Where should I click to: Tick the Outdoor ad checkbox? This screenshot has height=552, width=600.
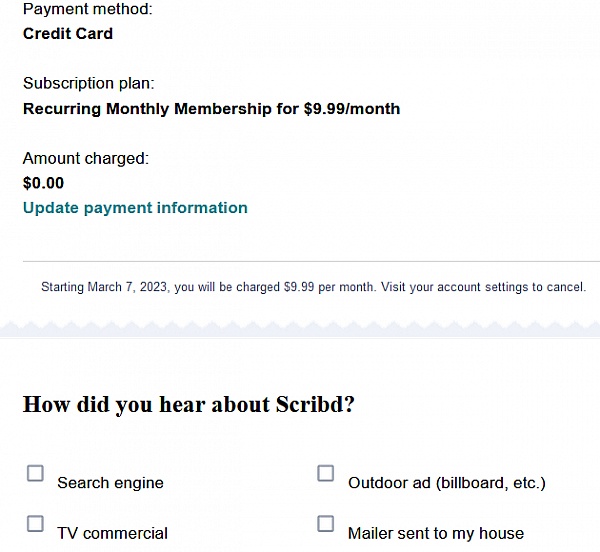[326, 473]
